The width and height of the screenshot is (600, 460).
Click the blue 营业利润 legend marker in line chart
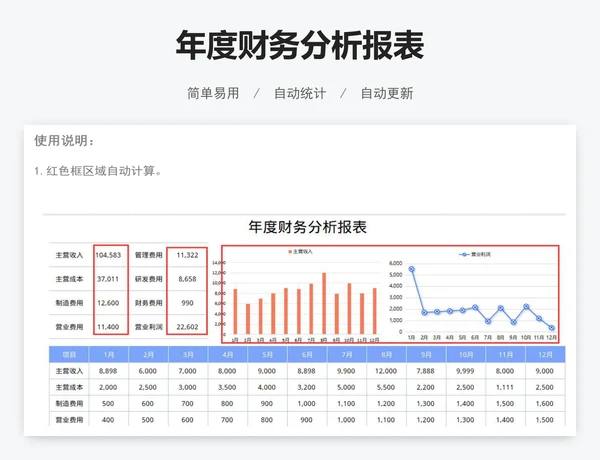coord(464,254)
